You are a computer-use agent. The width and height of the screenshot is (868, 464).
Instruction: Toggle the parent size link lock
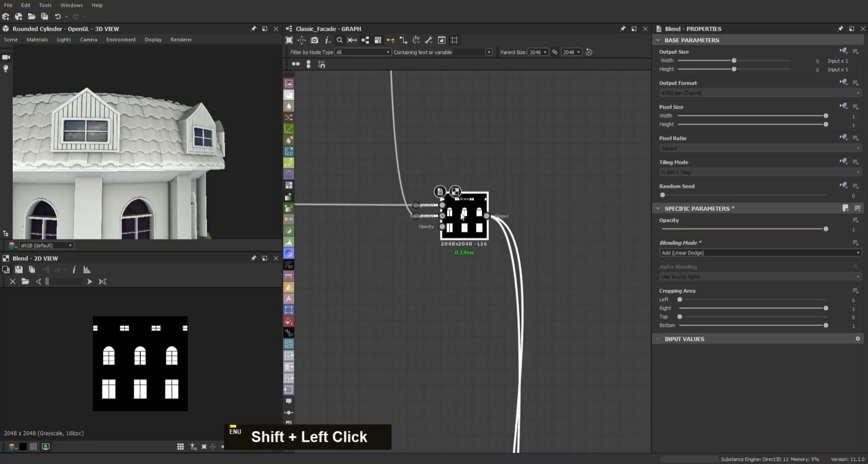pos(555,52)
